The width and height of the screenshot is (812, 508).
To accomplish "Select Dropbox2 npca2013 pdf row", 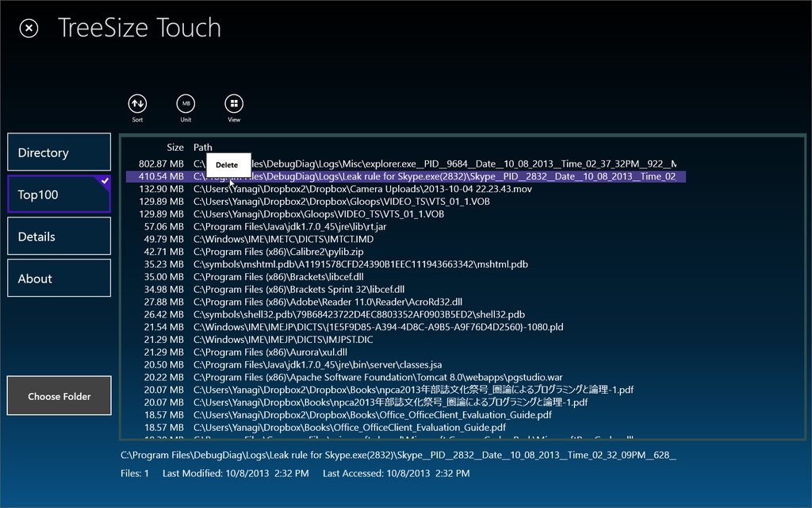I will (x=405, y=389).
